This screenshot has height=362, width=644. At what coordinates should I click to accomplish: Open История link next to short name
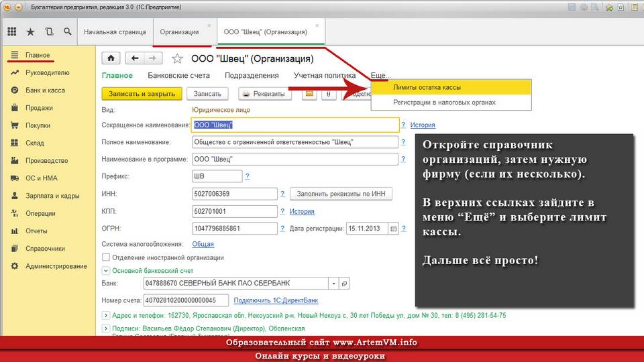pos(423,125)
